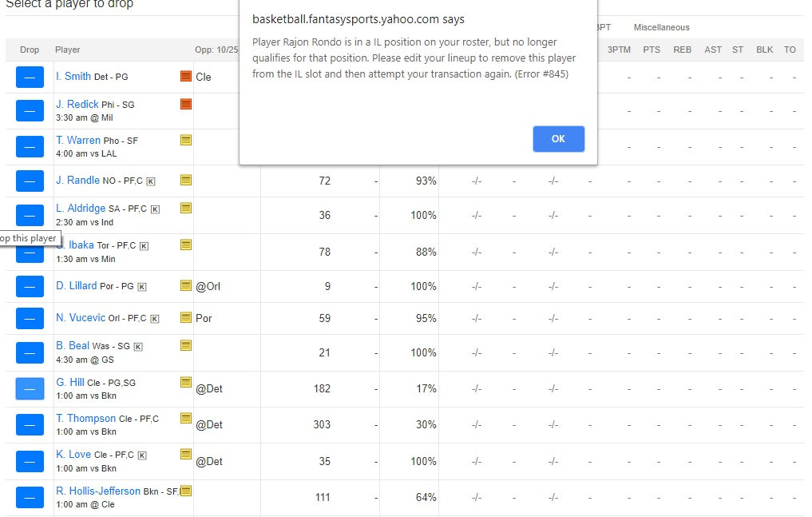View the player note for B. Beal

pos(186,345)
